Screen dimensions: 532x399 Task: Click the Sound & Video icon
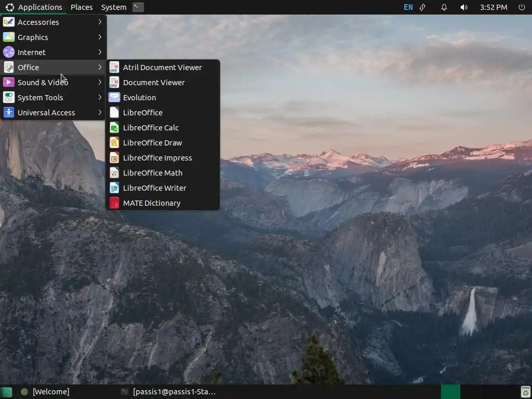pyautogui.click(x=8, y=82)
